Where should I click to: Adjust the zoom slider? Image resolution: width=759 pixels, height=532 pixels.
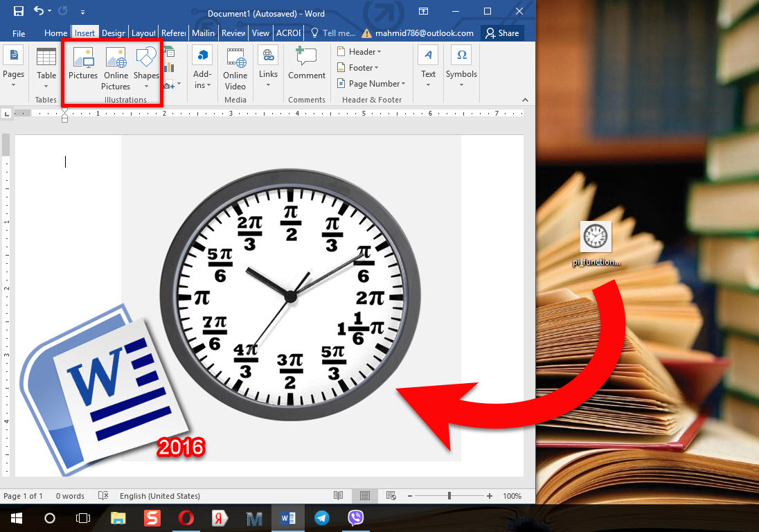click(451, 496)
